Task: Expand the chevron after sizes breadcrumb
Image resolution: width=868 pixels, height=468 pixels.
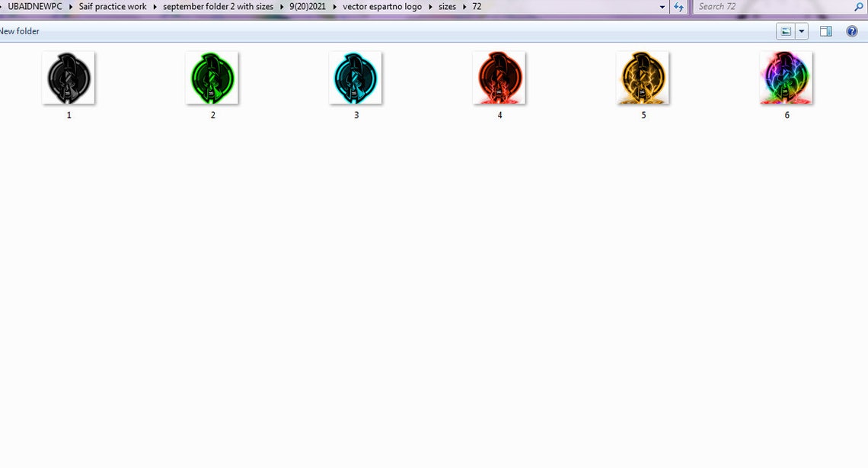Action: pos(464,6)
